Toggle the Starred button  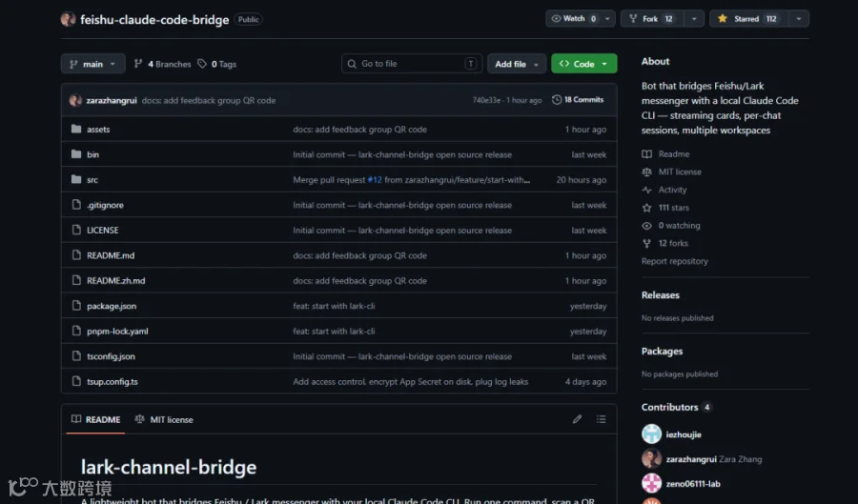(748, 19)
